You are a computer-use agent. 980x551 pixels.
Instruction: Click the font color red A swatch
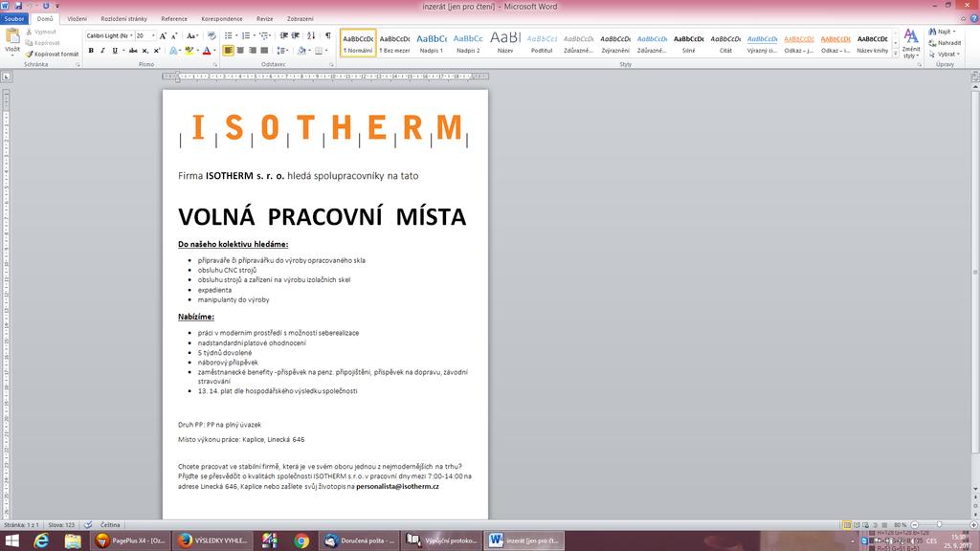coord(207,51)
